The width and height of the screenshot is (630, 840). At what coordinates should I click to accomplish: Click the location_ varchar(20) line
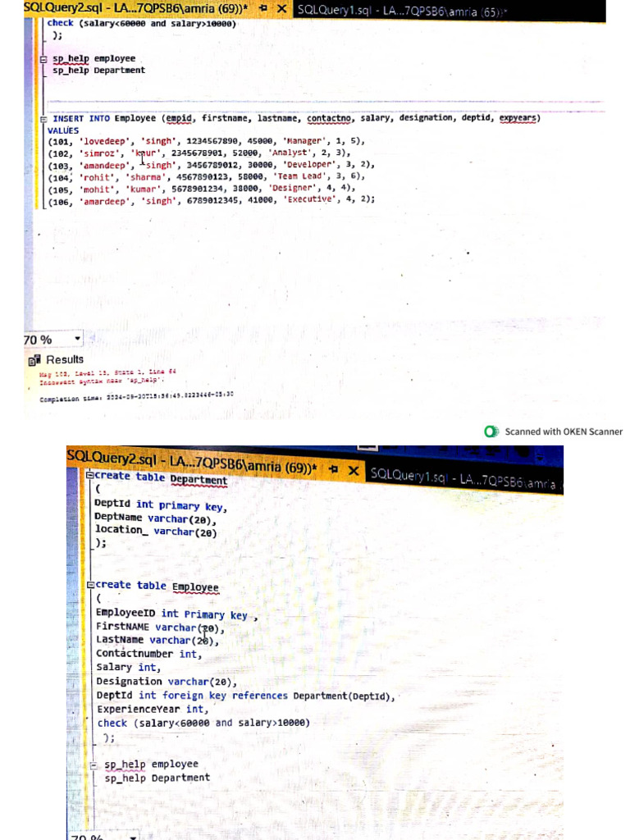(x=156, y=531)
